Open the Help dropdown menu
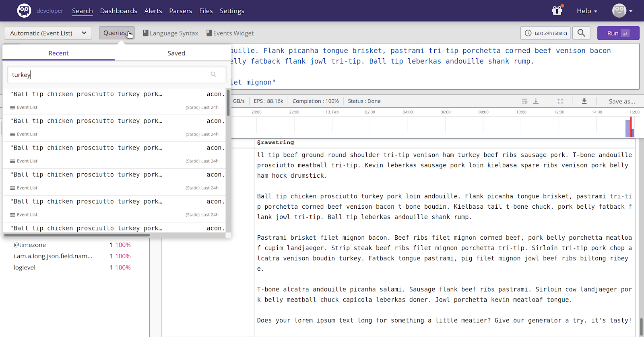This screenshot has width=644, height=337. (587, 11)
